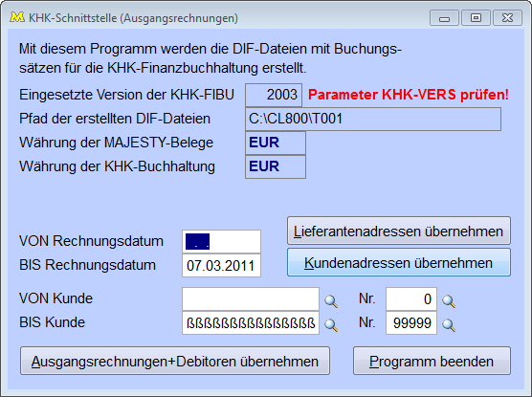
Task: Click Kundenadressen übernehmen button
Action: point(399,263)
